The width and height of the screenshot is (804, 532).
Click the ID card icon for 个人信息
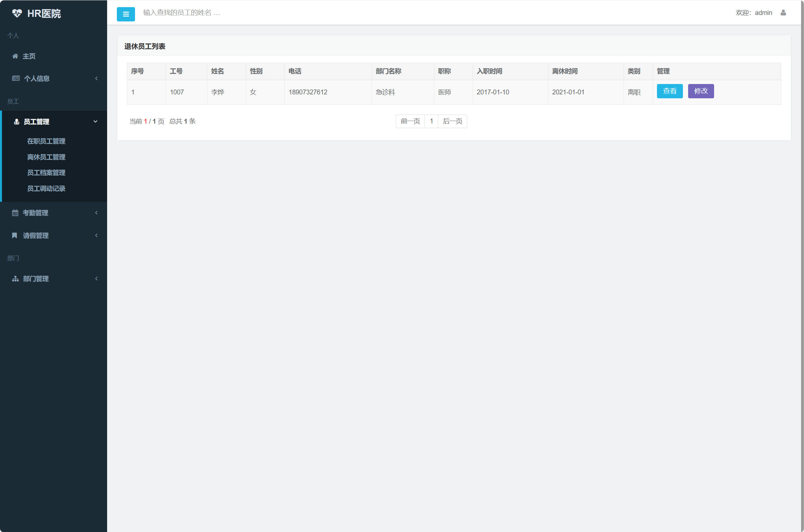tap(16, 79)
